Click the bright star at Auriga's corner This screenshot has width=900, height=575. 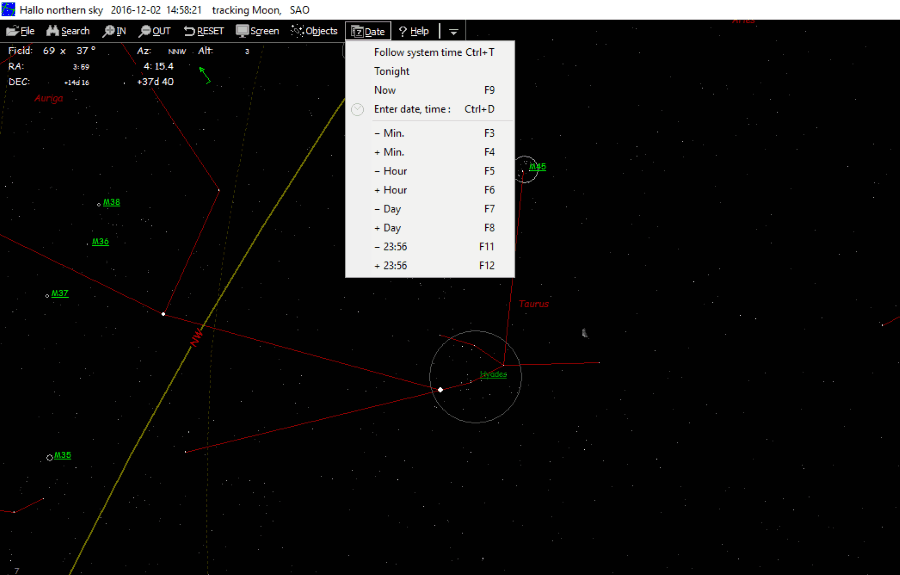click(x=164, y=314)
